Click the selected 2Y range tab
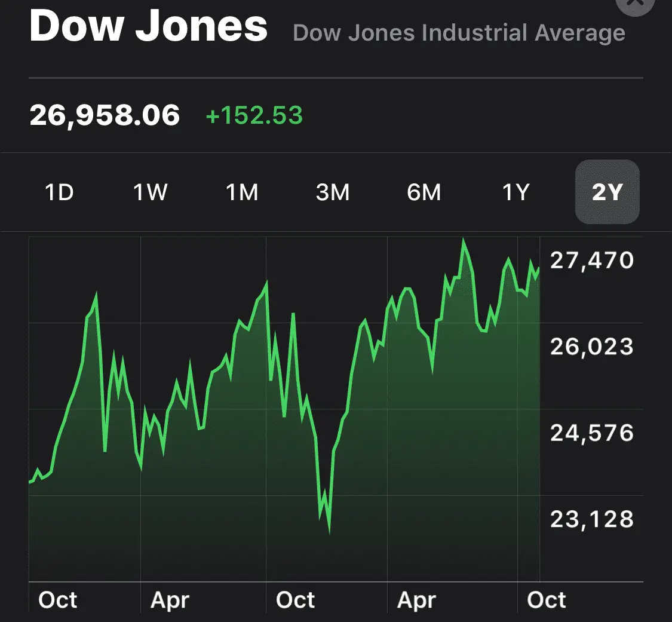This screenshot has width=672, height=622. tap(607, 192)
